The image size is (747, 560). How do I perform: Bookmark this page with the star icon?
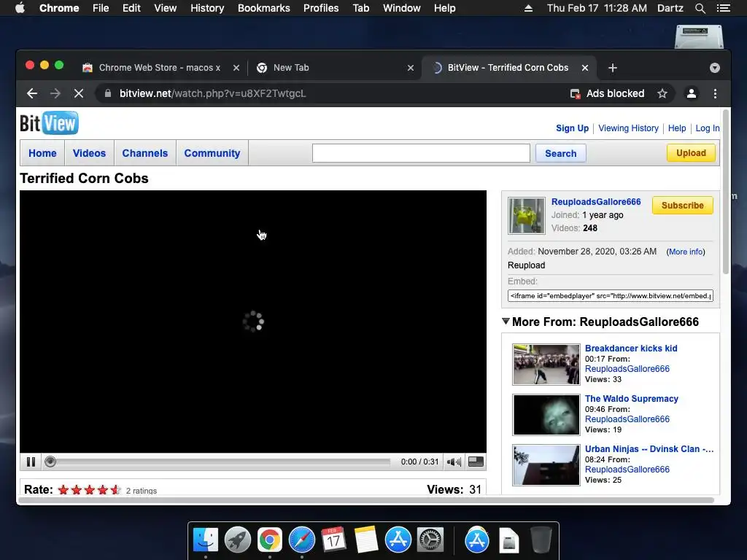662,93
